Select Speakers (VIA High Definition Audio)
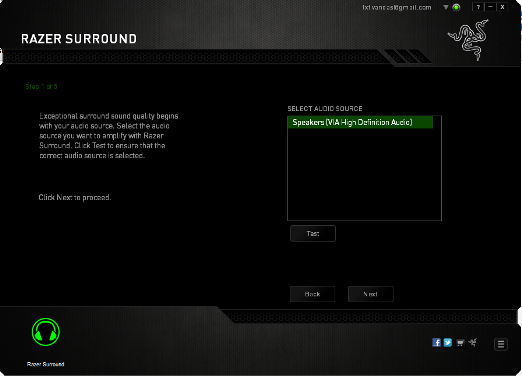Image resolution: width=522 pixels, height=376 pixels. (x=360, y=122)
